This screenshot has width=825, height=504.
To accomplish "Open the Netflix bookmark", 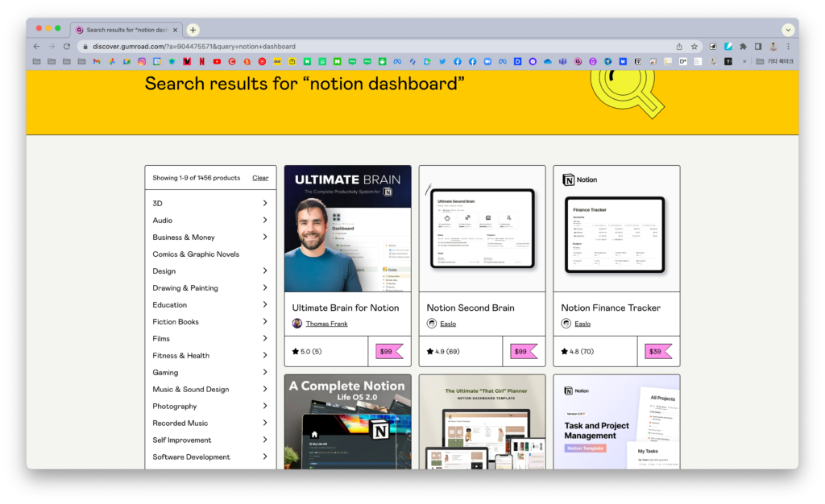I will pyautogui.click(x=201, y=61).
